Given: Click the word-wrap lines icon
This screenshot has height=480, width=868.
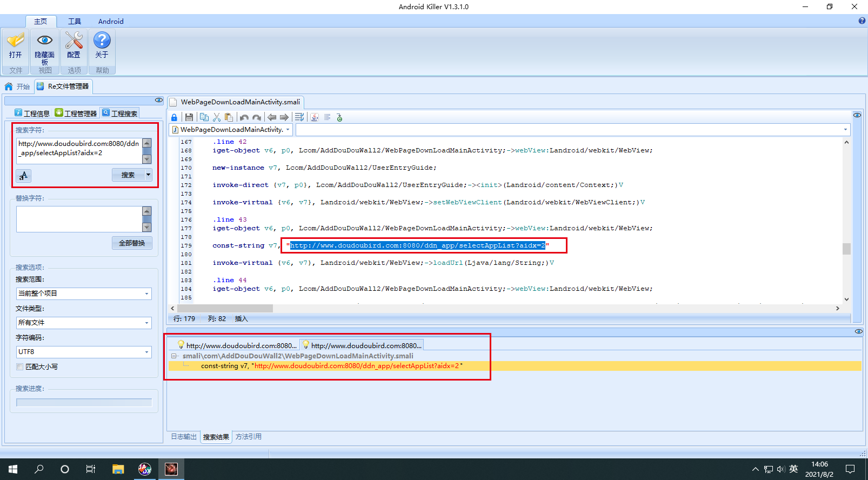Looking at the screenshot, I should pos(299,117).
